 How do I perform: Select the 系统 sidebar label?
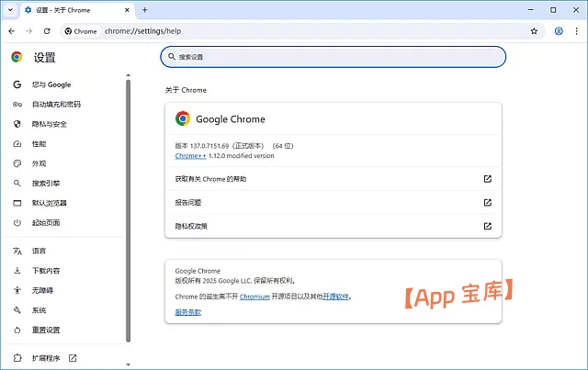tap(39, 310)
